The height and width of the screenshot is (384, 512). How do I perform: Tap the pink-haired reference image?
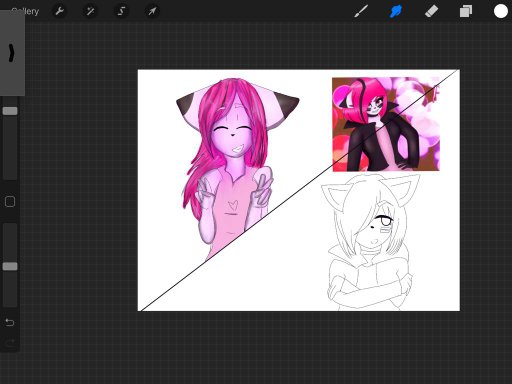[386, 124]
